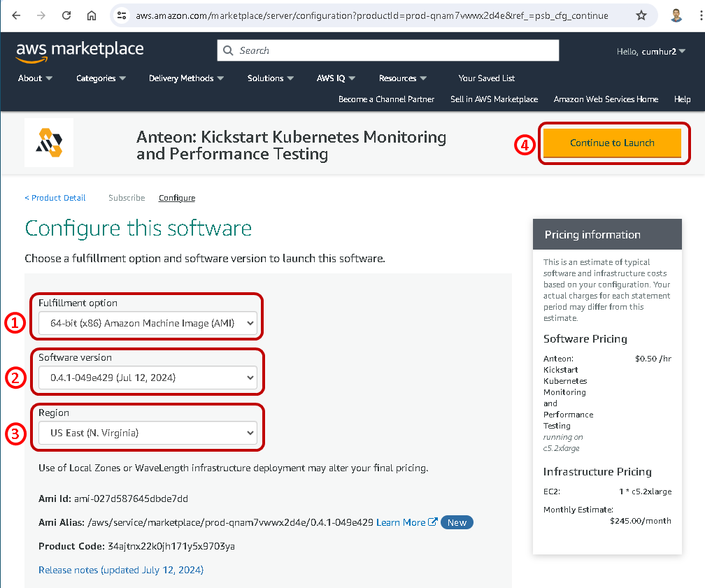Expand the Categories menu
Viewport: 705px width, 588px height.
(x=101, y=78)
